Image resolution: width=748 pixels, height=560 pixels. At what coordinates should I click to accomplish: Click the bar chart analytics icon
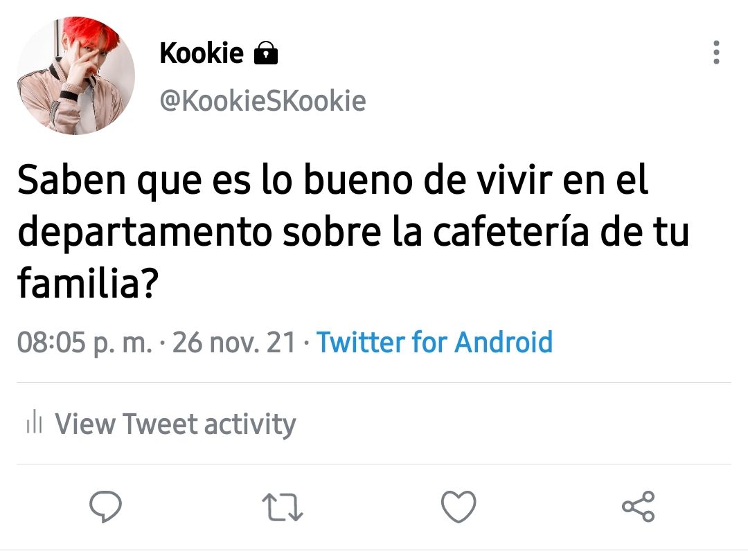35,422
